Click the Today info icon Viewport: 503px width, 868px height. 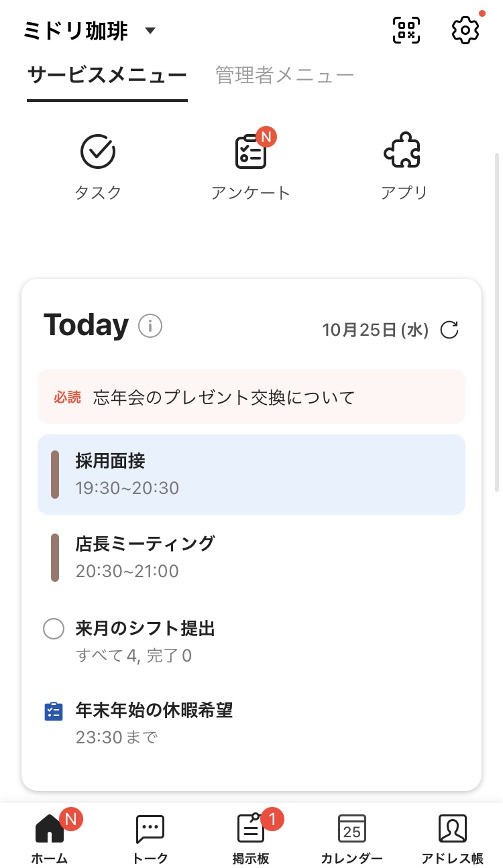click(x=150, y=326)
